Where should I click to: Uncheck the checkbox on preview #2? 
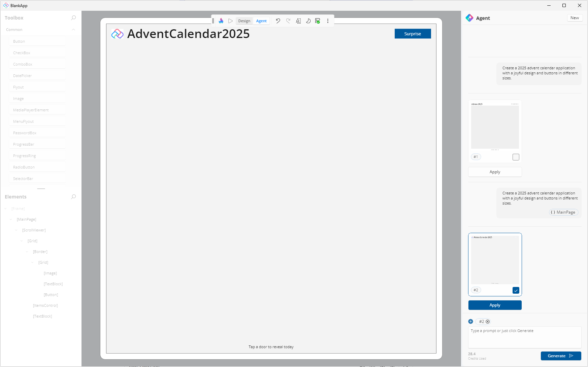516,290
